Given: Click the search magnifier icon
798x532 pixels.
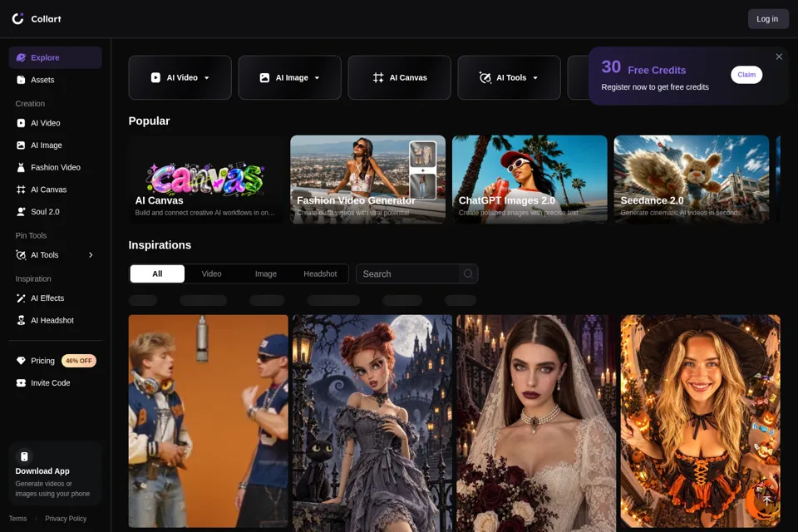Looking at the screenshot, I should (468, 273).
